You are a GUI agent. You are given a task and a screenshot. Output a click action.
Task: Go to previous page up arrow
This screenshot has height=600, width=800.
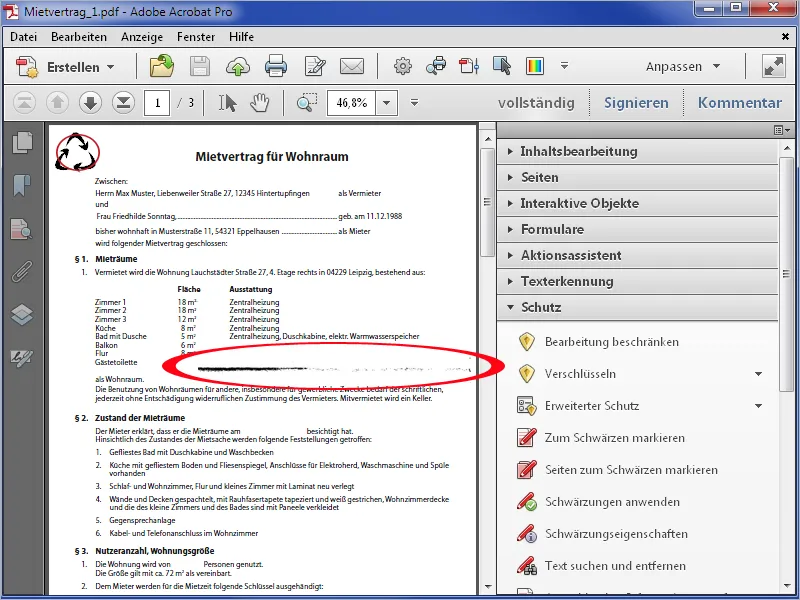(x=57, y=103)
